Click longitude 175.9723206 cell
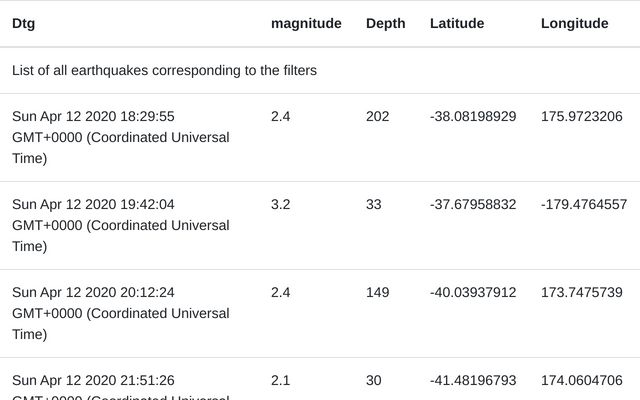 coord(581,116)
